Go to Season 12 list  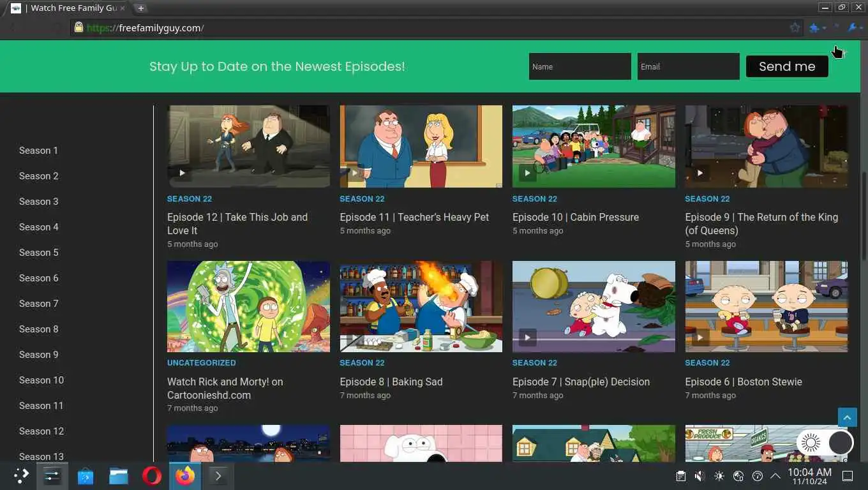[x=41, y=431]
